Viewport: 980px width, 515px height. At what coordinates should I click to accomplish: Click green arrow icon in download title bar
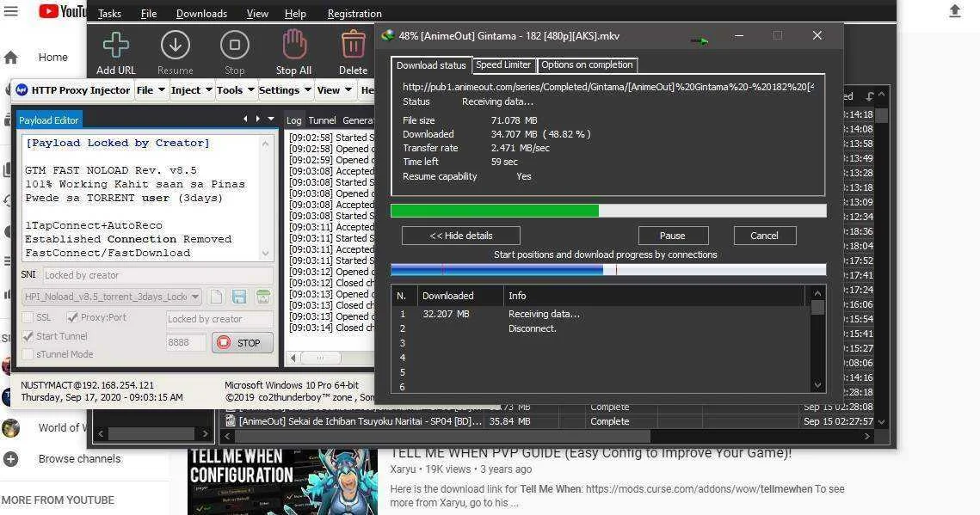pyautogui.click(x=700, y=41)
